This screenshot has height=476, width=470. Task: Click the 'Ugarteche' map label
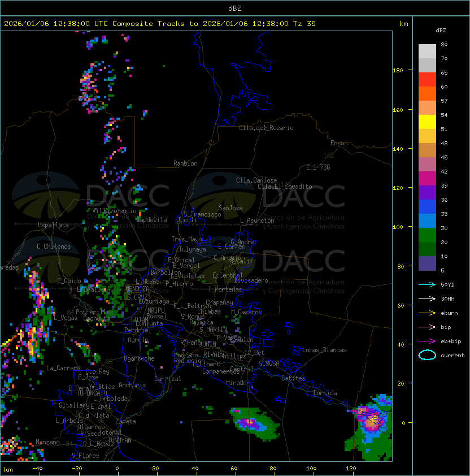(x=140, y=358)
